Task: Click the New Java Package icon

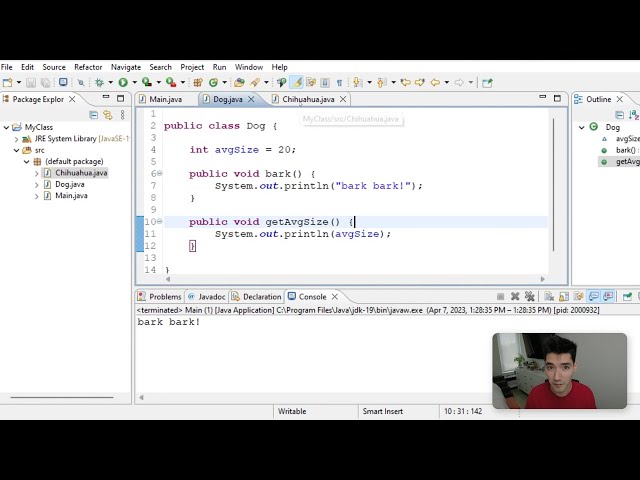Action: (198, 82)
